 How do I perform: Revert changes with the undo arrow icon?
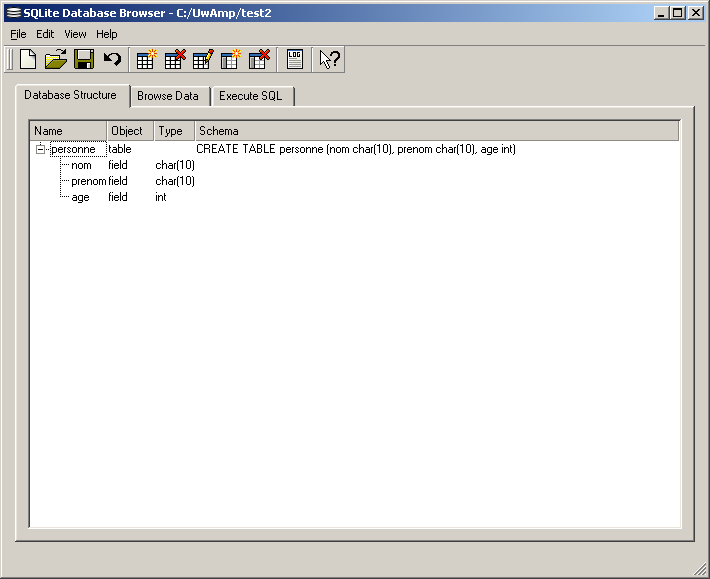(112, 59)
